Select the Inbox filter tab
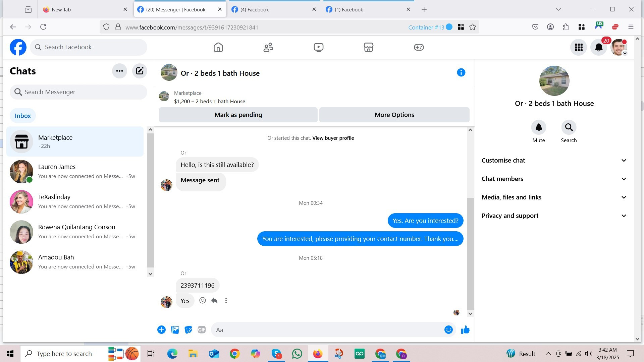This screenshot has height=362, width=644. pos(23,116)
